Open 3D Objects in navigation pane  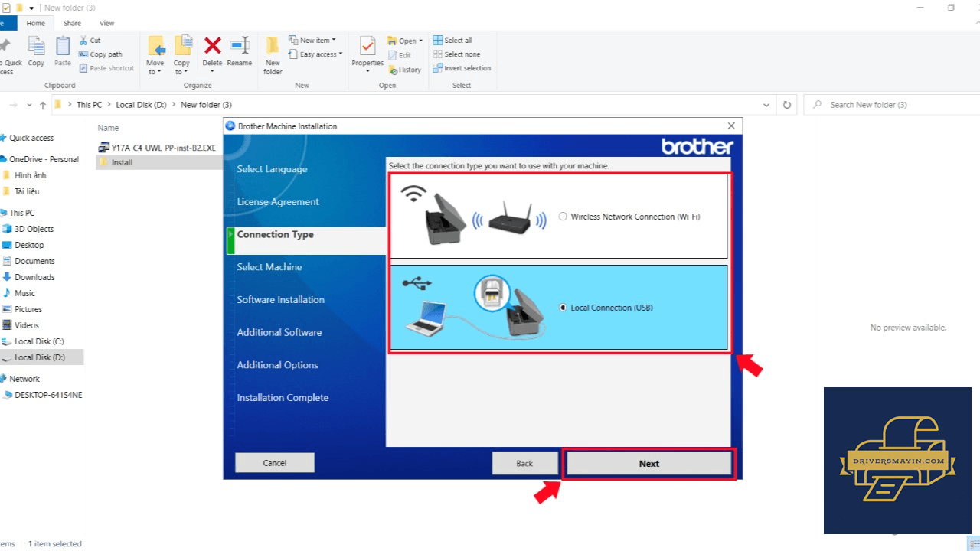click(x=34, y=229)
